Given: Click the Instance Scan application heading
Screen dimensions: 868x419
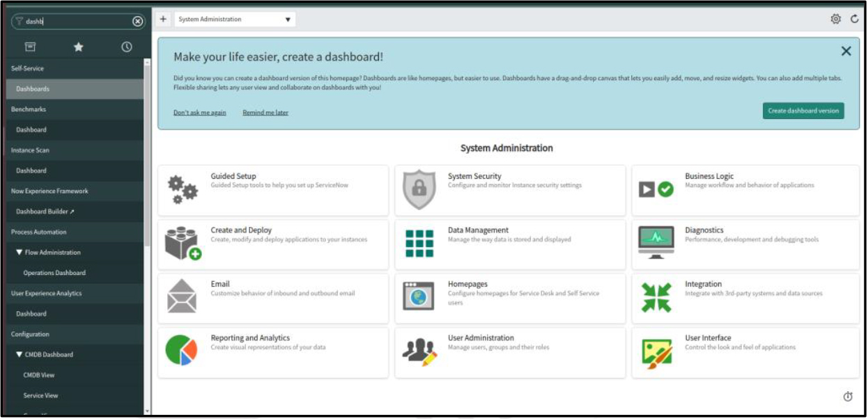Looking at the screenshot, I should pos(75,150).
